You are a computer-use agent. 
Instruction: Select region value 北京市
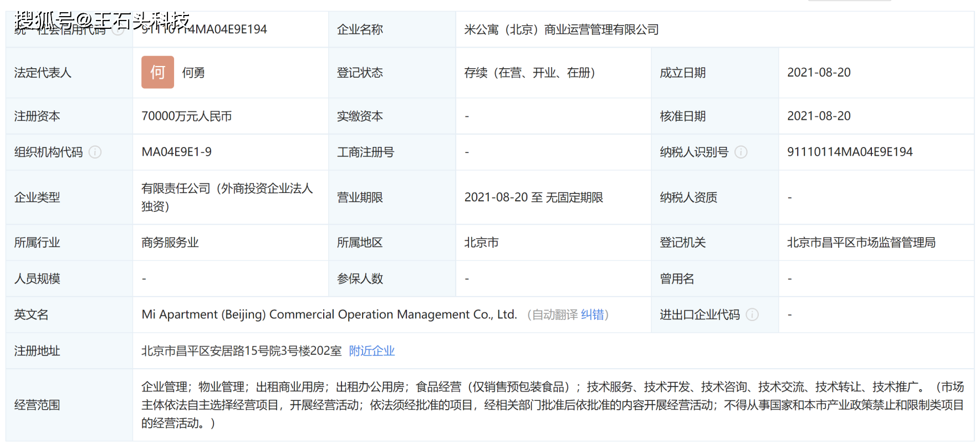481,242
